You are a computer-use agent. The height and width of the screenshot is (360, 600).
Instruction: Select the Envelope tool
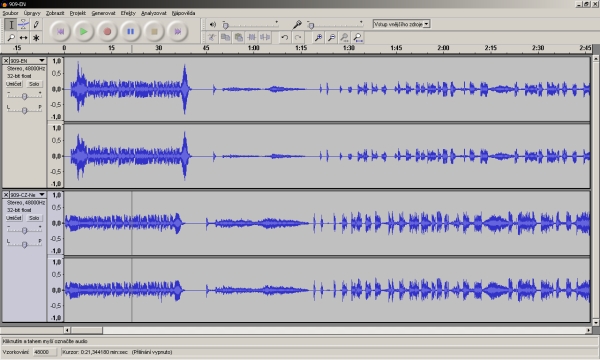click(23, 25)
